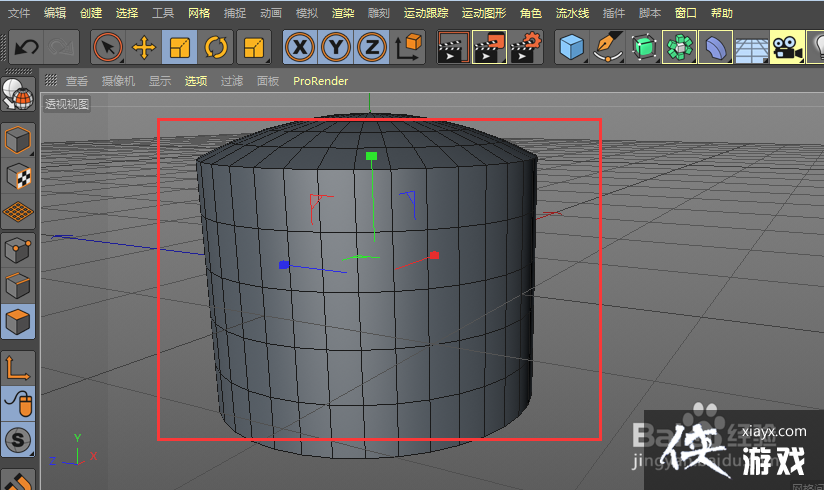
Task: Select the Live Selection tool
Action: point(108,47)
